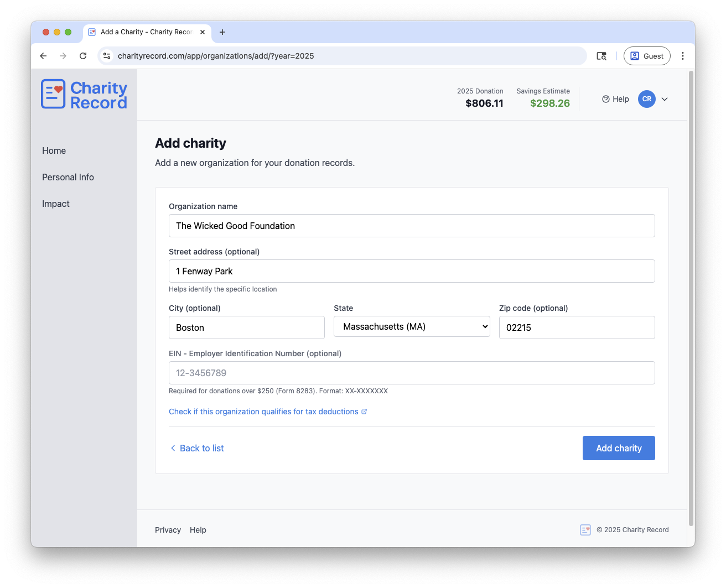Click the site permissions icon in the address bar

pos(106,56)
